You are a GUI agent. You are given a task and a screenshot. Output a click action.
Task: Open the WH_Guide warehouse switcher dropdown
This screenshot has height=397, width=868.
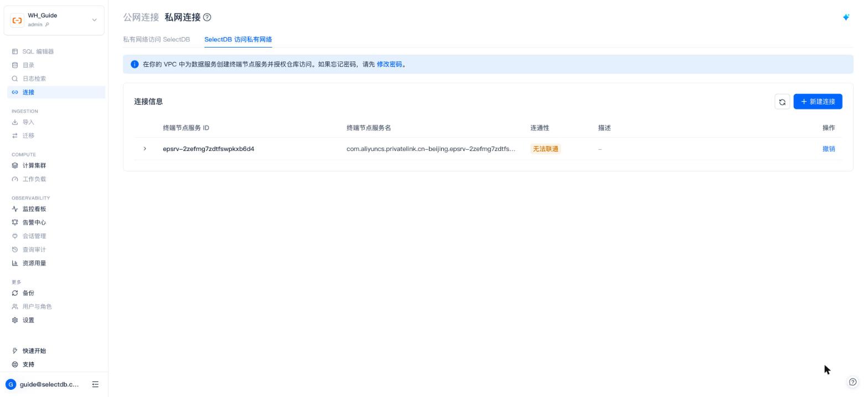(54, 20)
